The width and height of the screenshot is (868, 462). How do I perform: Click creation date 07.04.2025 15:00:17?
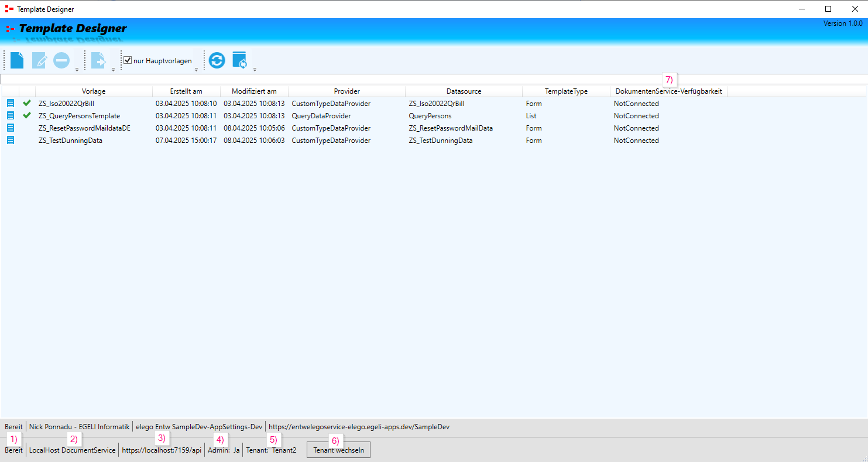coord(186,141)
